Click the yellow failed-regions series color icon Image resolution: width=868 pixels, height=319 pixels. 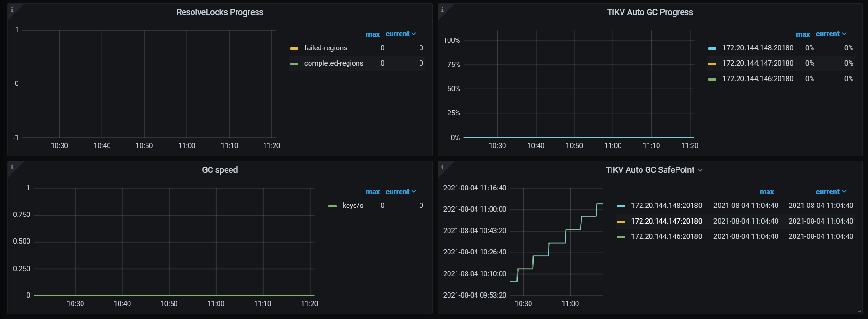pos(294,48)
